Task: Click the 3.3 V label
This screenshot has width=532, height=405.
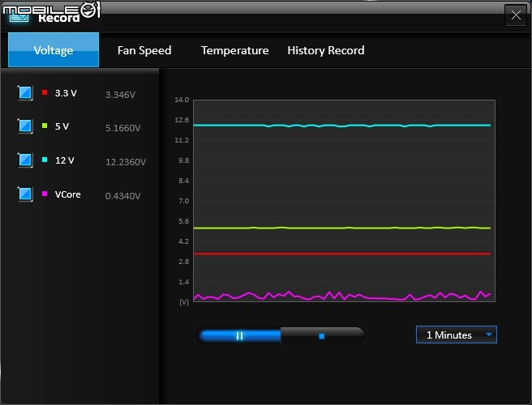Action: tap(66, 93)
